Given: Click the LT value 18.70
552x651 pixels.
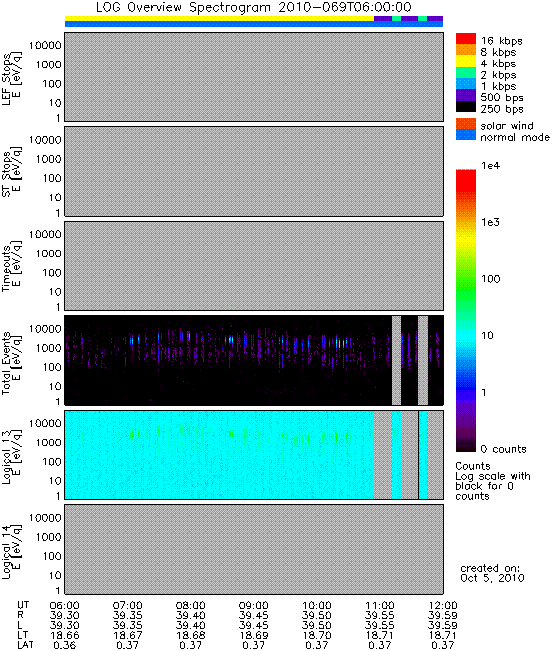Looking at the screenshot, I should 317,635.
